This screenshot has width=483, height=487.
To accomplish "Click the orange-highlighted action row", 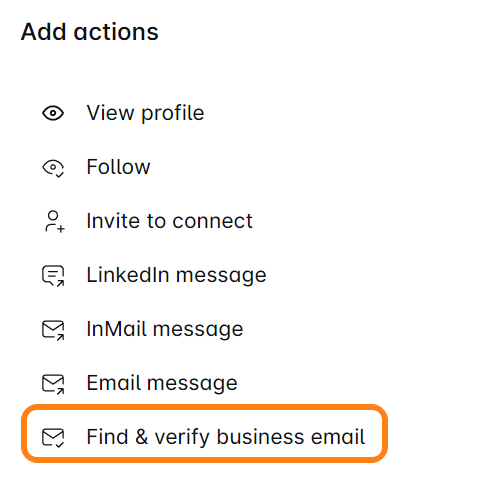I will 204,433.
